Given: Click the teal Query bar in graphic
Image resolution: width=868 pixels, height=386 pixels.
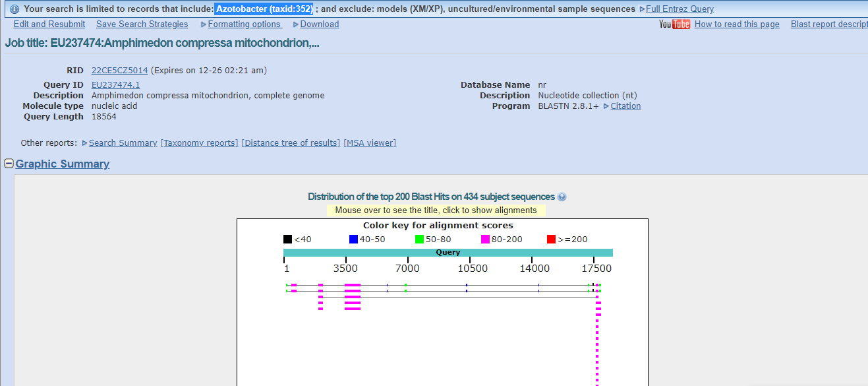Looking at the screenshot, I should [448, 253].
